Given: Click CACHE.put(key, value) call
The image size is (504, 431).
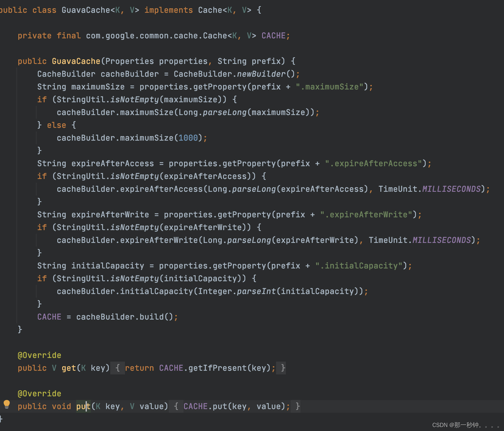Looking at the screenshot, I should [234, 406].
